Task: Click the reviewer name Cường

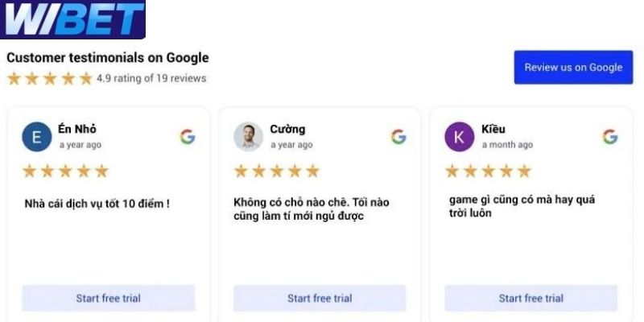Action: pos(287,129)
